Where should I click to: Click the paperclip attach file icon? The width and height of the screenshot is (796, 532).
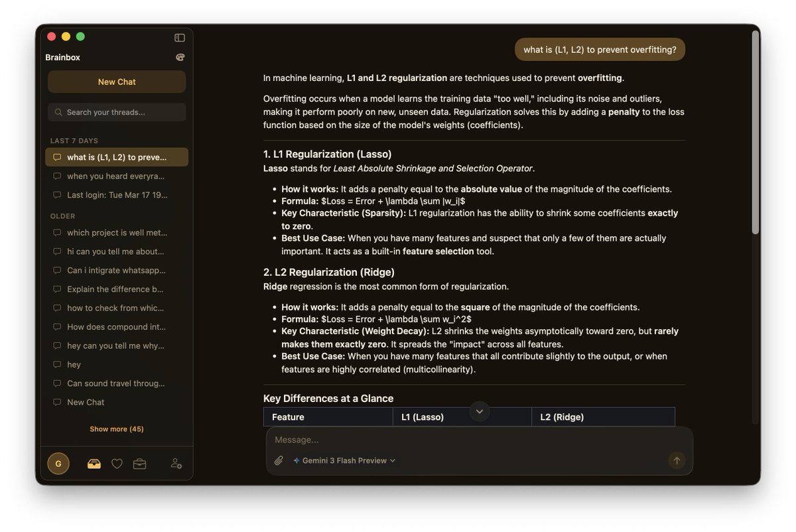coord(279,460)
